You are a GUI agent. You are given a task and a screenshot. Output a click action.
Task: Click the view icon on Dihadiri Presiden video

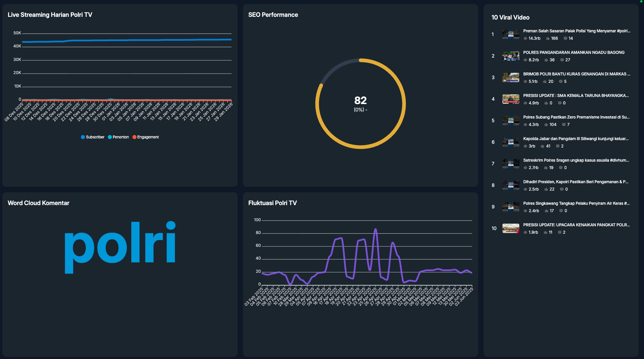click(525, 189)
